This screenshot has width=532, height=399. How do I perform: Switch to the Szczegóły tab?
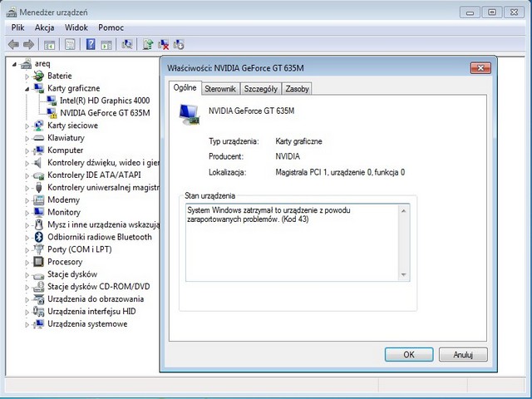pos(260,88)
